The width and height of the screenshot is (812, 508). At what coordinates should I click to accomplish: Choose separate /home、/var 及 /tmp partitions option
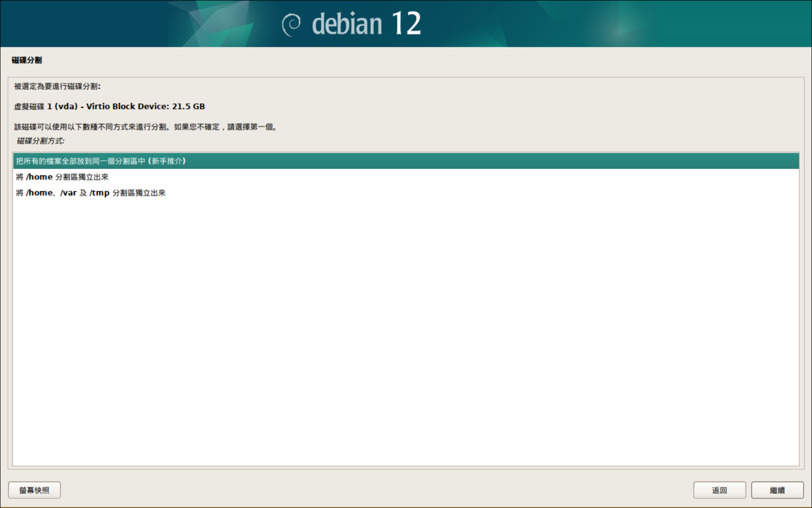click(90, 192)
